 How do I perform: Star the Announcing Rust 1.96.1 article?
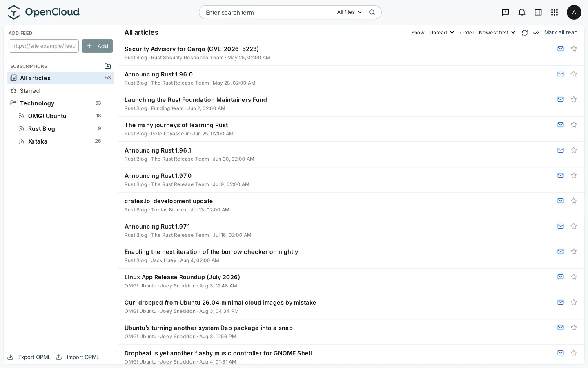(x=574, y=150)
